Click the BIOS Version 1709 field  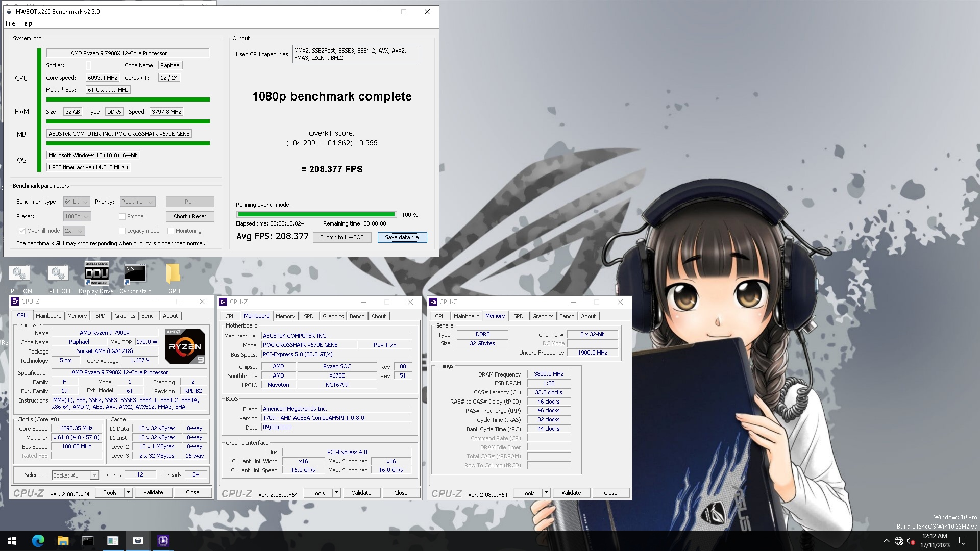click(x=336, y=418)
